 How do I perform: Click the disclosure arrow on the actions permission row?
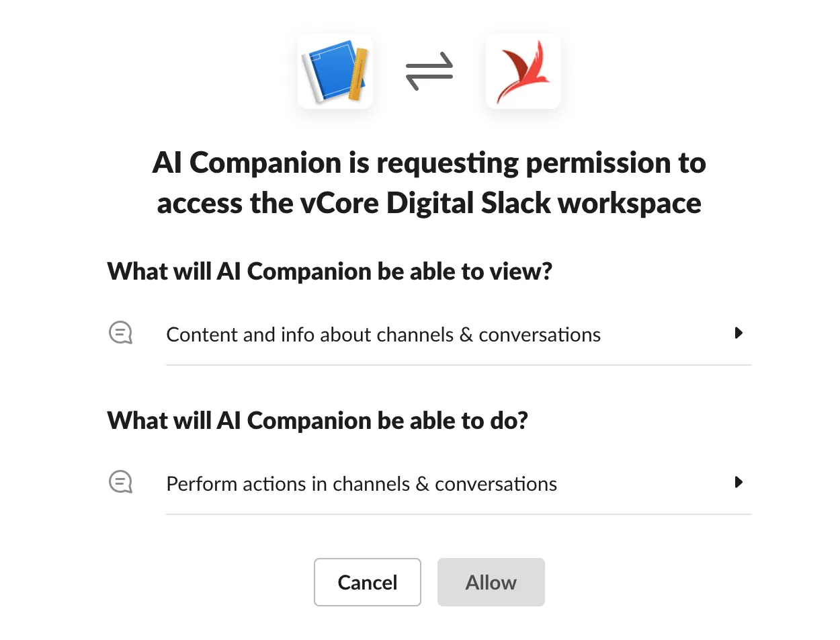tap(739, 482)
